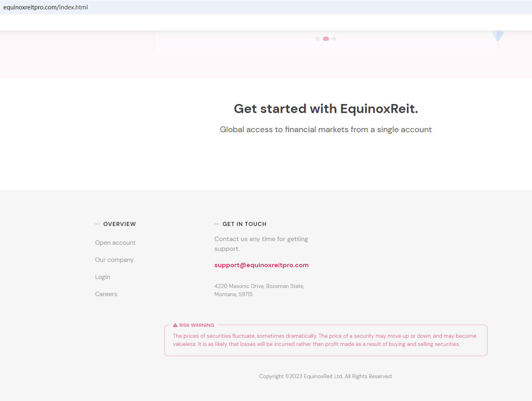
Task: Click the OVERVIEW section heading
Action: (x=119, y=224)
